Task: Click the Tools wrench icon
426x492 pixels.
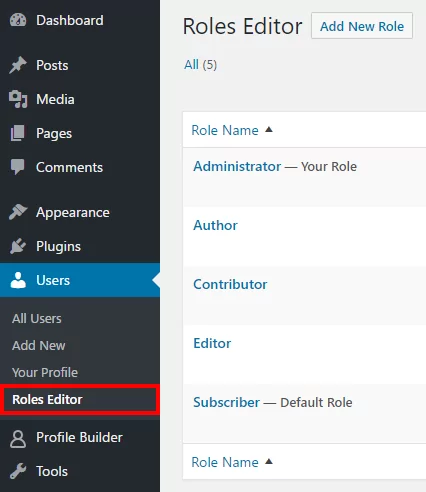Action: 18,471
